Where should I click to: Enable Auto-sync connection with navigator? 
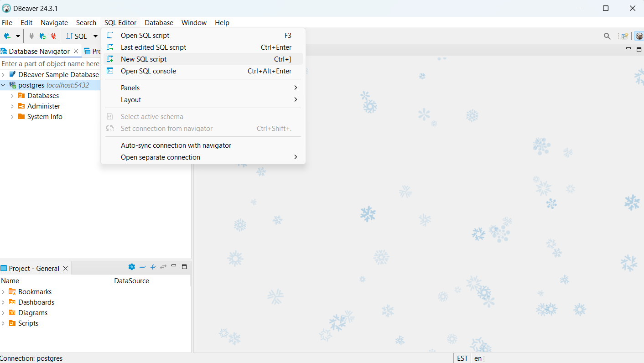point(176,145)
